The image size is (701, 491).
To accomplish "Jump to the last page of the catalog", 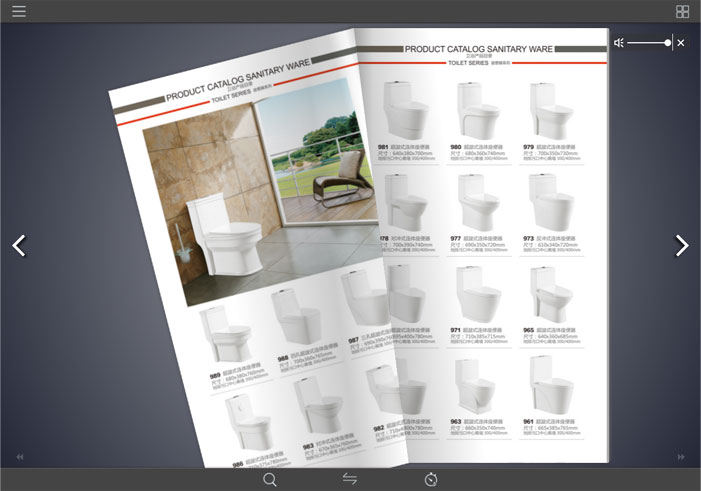I will pyautogui.click(x=682, y=457).
